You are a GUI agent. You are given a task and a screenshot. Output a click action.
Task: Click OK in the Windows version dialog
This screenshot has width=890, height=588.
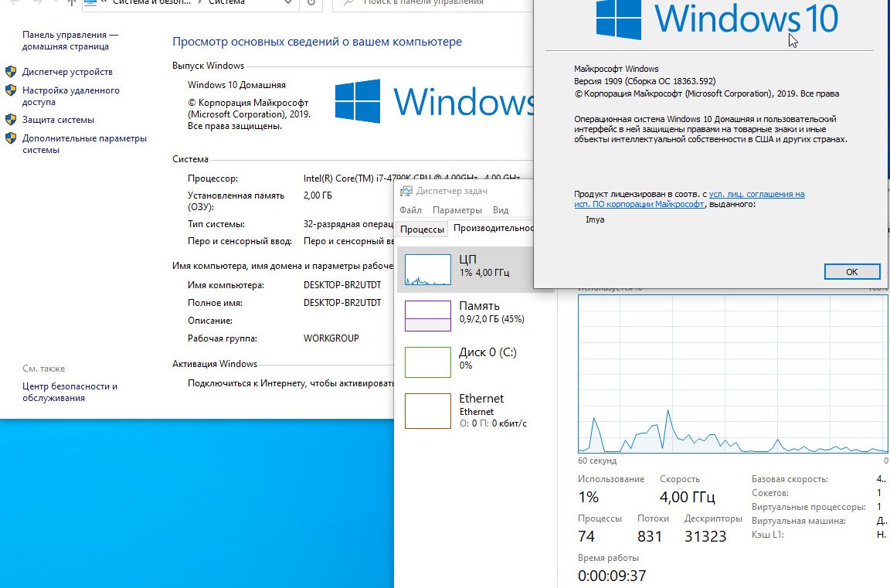(852, 272)
